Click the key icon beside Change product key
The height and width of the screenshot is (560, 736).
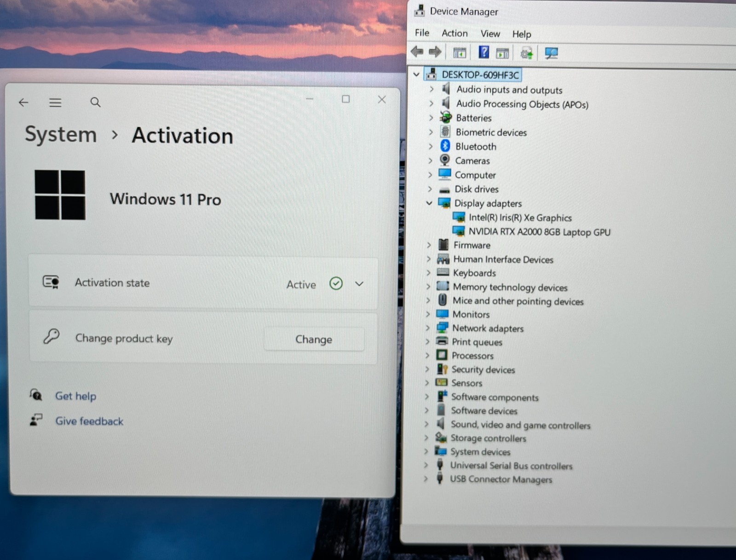tap(51, 336)
